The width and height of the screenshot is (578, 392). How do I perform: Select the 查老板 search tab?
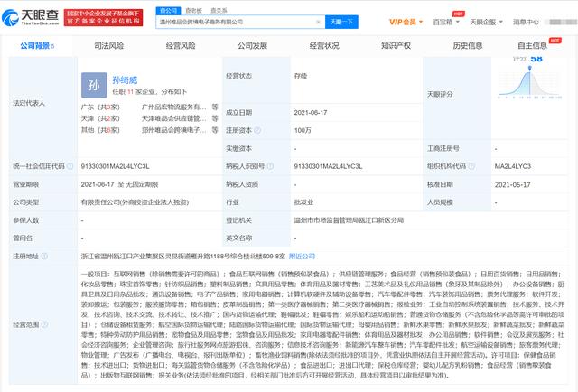[193, 11]
